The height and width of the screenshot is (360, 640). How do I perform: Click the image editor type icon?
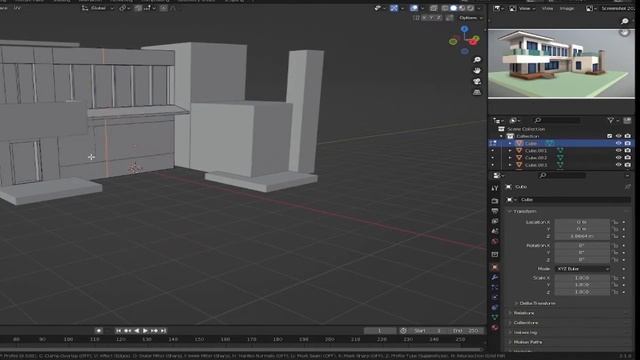click(498, 8)
